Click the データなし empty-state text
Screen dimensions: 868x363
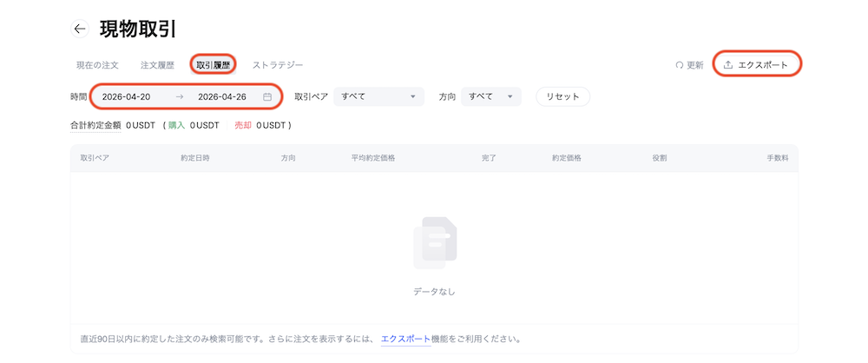point(434,292)
